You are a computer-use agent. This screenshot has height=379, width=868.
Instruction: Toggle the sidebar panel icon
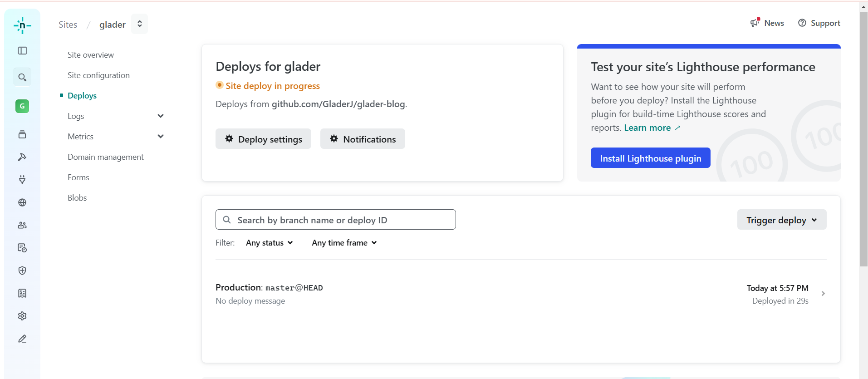point(22,51)
